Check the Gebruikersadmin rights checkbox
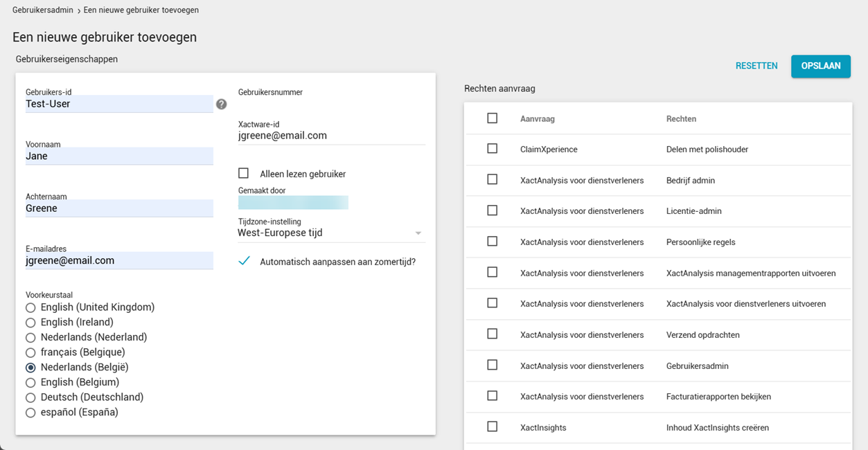The width and height of the screenshot is (868, 450). point(493,365)
